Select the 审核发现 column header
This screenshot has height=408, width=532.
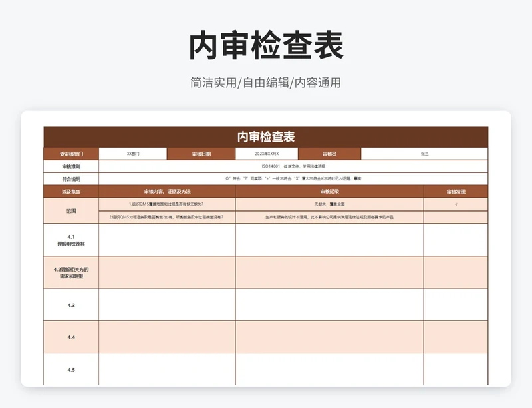click(x=456, y=192)
